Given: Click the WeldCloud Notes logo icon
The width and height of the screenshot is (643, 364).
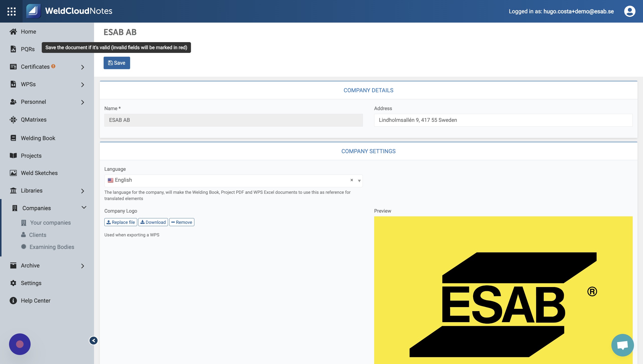Looking at the screenshot, I should [33, 11].
